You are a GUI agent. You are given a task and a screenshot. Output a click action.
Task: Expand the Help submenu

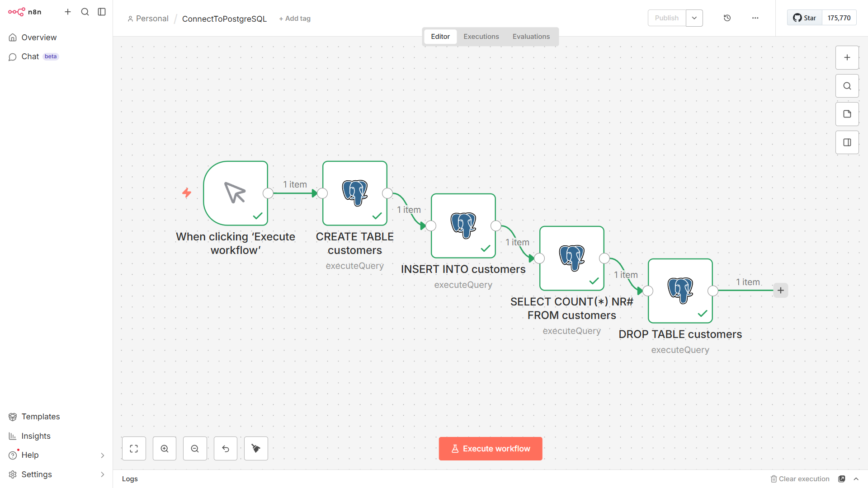[x=102, y=455]
